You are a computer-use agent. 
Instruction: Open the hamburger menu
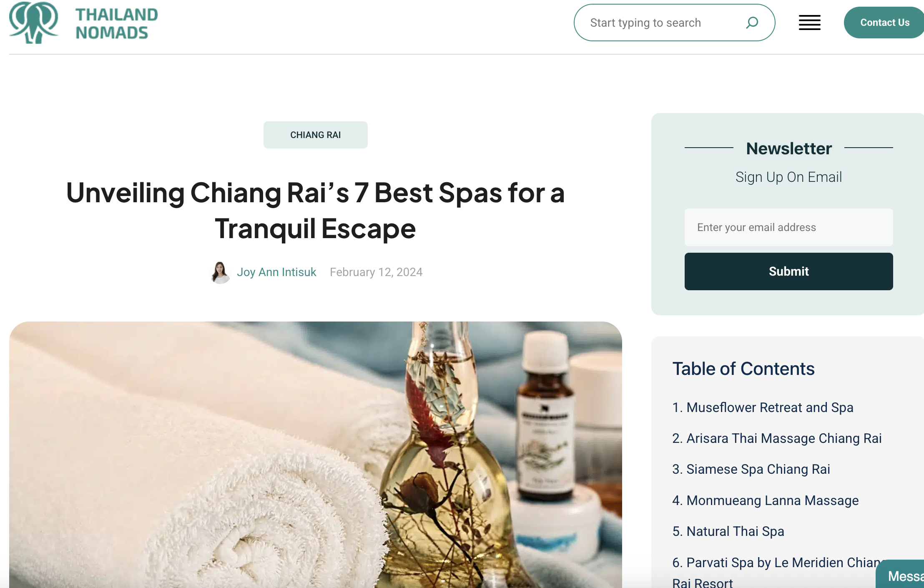809,23
